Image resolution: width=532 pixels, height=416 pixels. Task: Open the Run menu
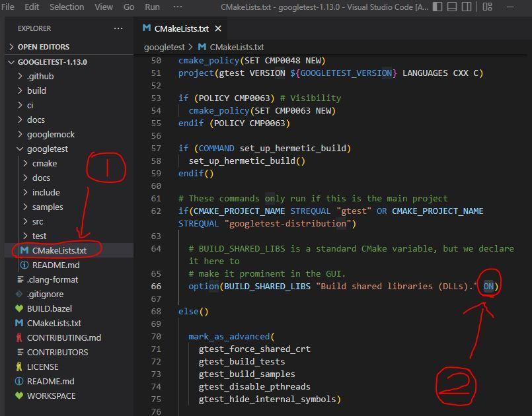(152, 7)
